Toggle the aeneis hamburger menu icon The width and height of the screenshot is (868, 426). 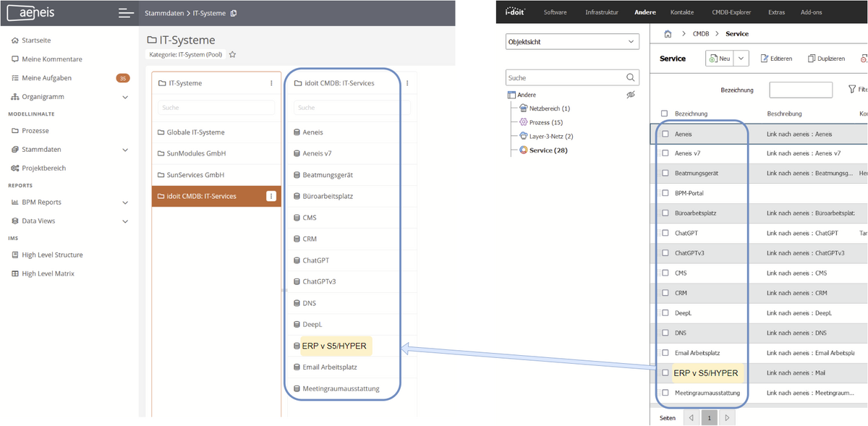click(x=127, y=13)
